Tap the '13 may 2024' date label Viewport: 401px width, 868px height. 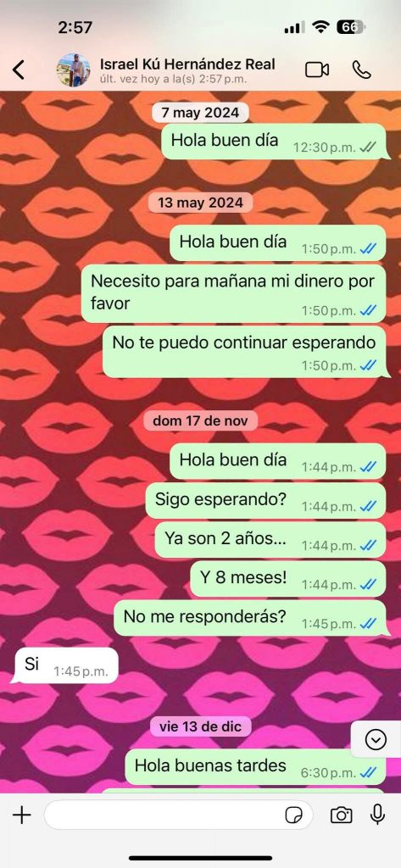(x=200, y=203)
